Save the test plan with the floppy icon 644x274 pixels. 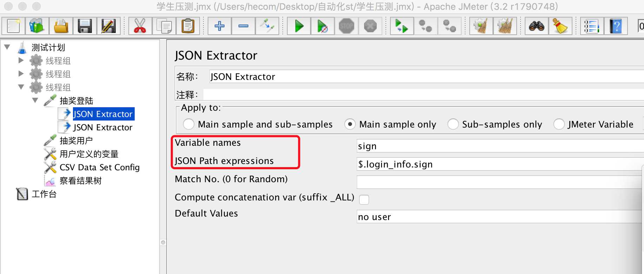[85, 26]
